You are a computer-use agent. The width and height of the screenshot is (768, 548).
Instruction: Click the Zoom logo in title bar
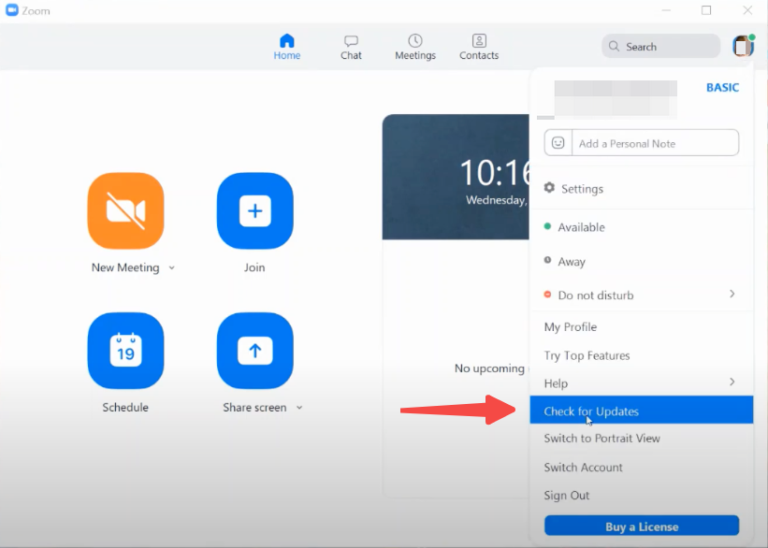click(x=12, y=10)
